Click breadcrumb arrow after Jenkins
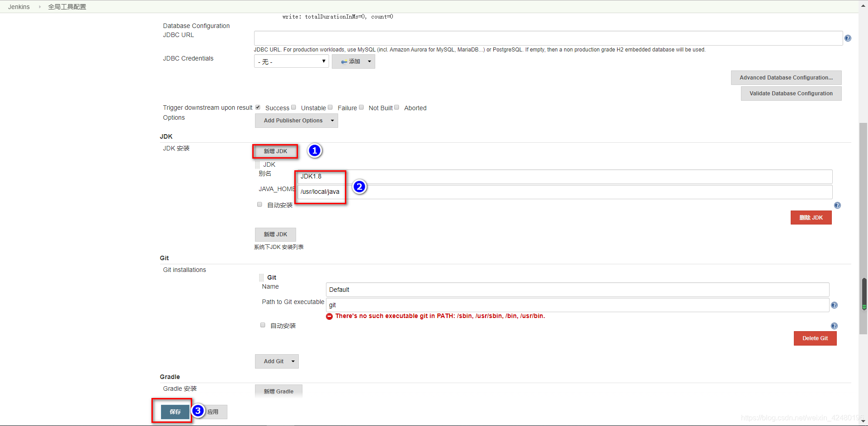This screenshot has height=426, width=868. pyautogui.click(x=40, y=7)
